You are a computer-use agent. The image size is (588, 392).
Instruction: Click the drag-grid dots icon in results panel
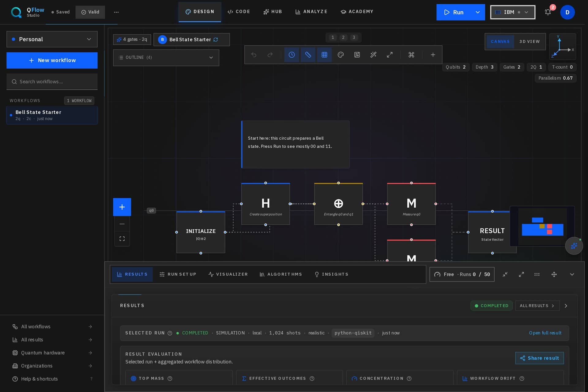point(537,274)
